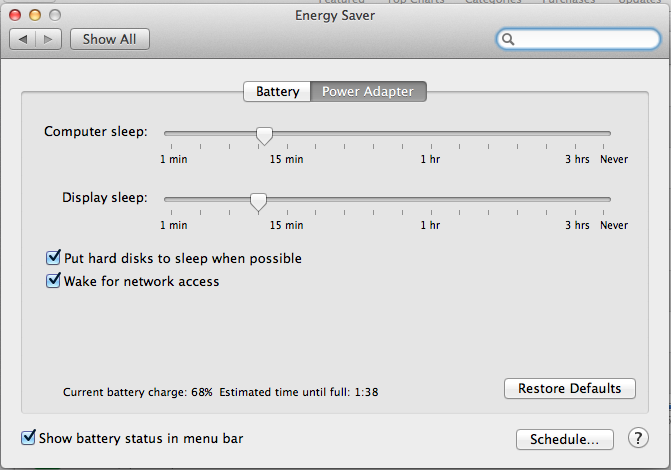The image size is (671, 470).
Task: Uncheck Put hard disks to sleep when possible
Action: pyautogui.click(x=53, y=258)
